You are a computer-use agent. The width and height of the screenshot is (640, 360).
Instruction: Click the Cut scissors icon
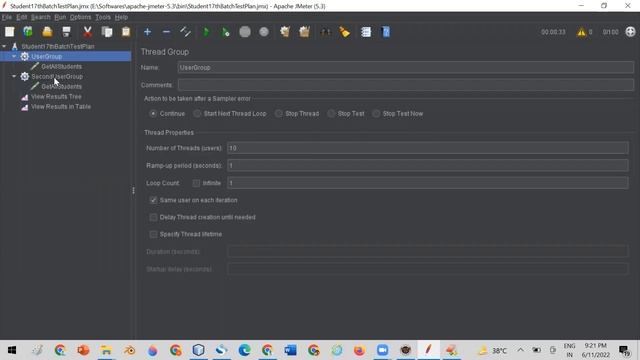point(87,32)
